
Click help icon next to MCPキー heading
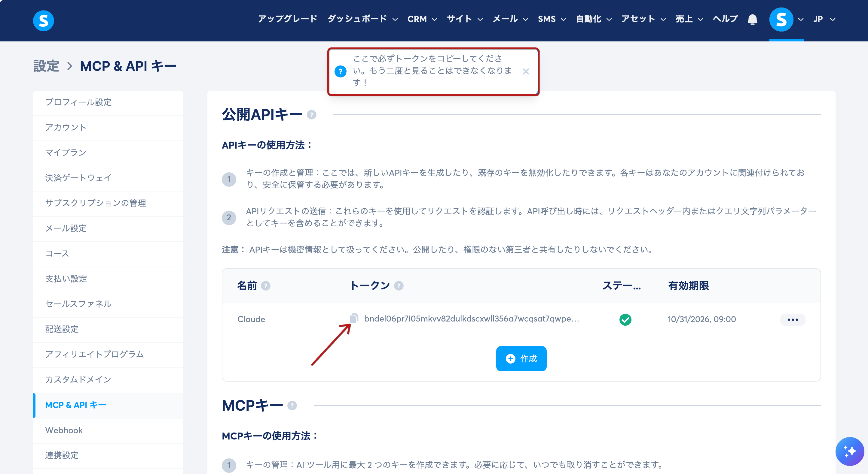pyautogui.click(x=292, y=406)
